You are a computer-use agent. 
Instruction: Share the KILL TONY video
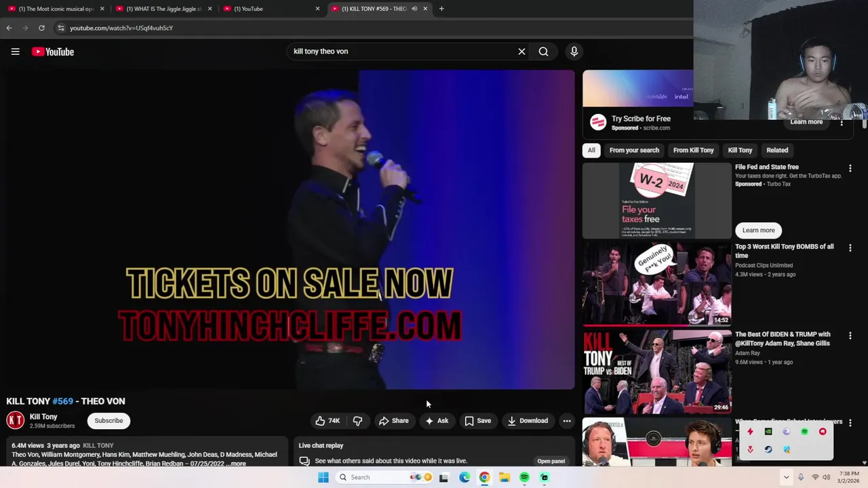(x=394, y=421)
